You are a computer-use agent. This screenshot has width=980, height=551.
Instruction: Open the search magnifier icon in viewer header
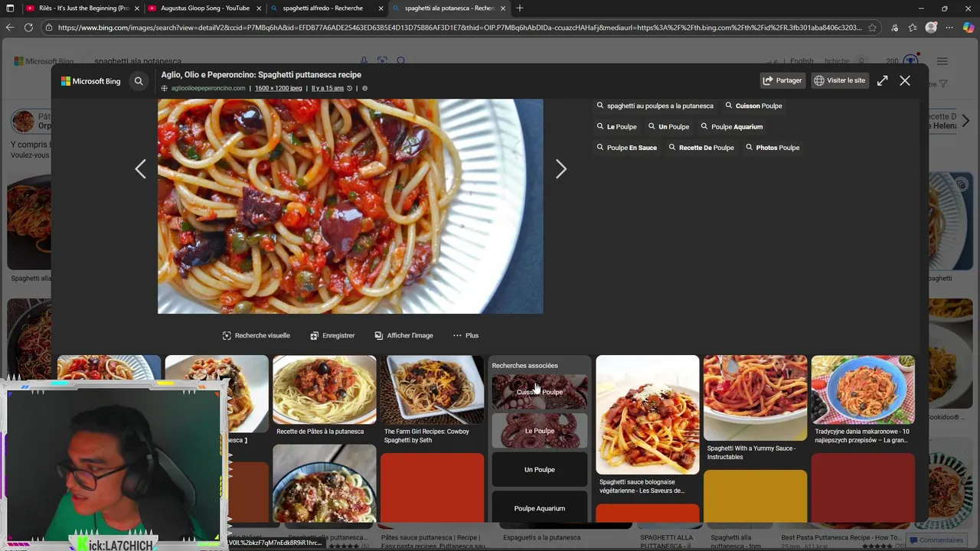(139, 81)
